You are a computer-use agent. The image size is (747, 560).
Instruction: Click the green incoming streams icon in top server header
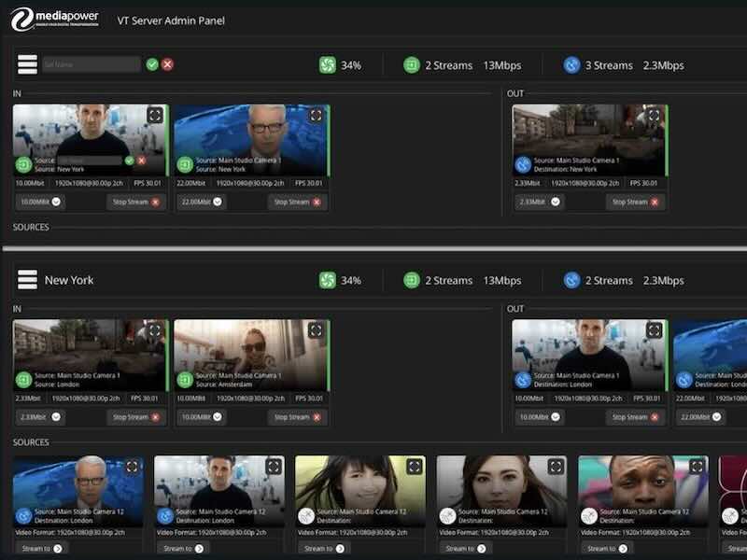point(412,65)
